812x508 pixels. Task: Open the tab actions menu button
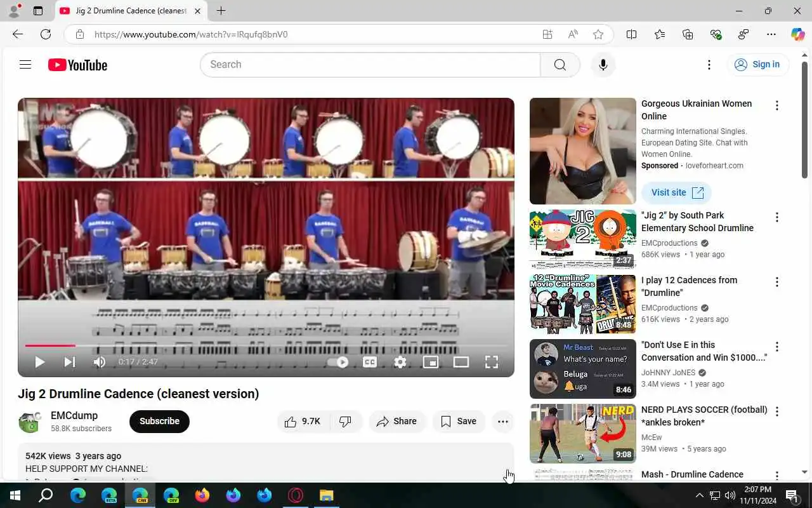[x=38, y=11]
